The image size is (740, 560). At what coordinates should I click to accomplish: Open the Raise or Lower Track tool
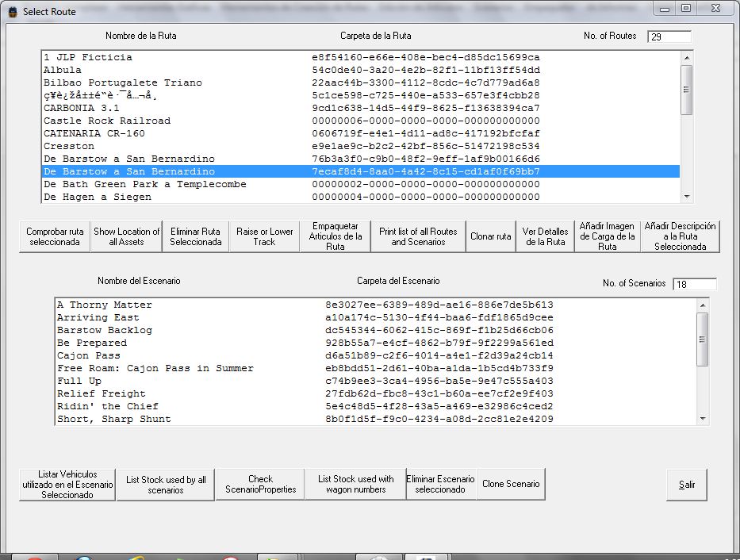point(264,237)
